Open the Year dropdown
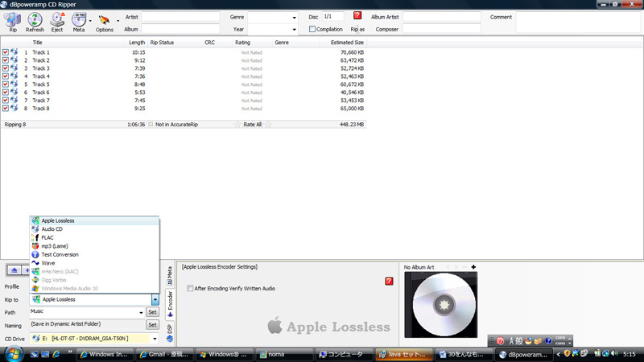The image size is (644, 362). [x=294, y=30]
